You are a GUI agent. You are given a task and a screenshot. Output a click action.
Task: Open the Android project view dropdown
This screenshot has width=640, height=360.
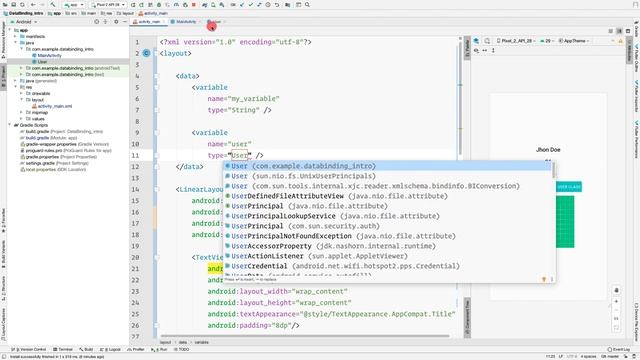pyautogui.click(x=24, y=22)
